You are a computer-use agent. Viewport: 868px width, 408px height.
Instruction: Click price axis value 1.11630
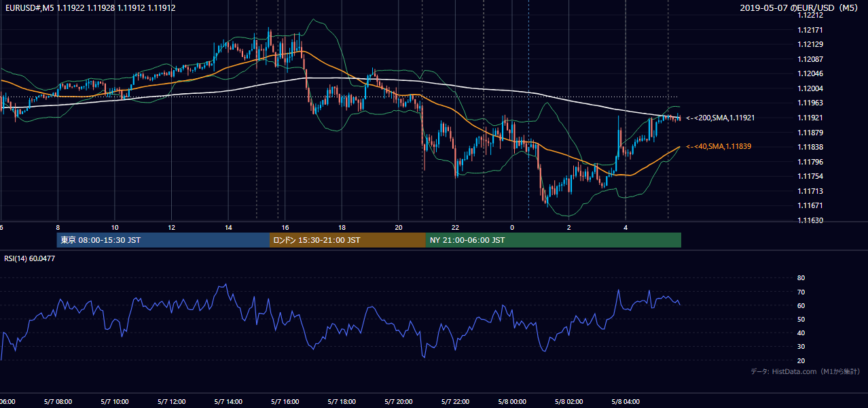coord(811,220)
